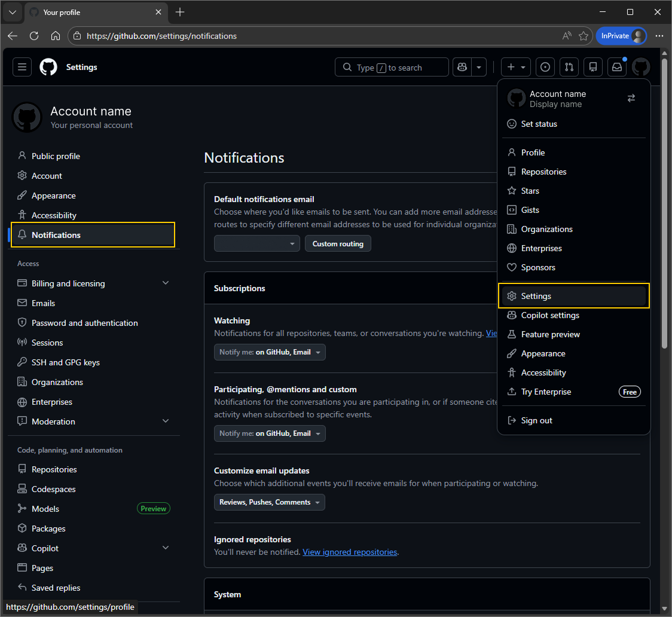Click the Custom routing button
This screenshot has width=672, height=617.
338,243
